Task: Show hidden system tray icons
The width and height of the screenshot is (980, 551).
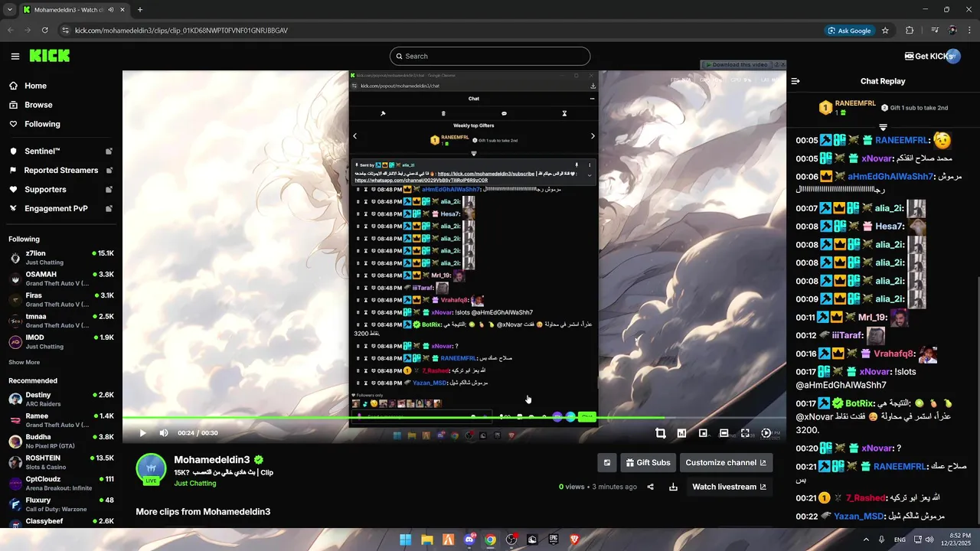Action: [x=866, y=540]
